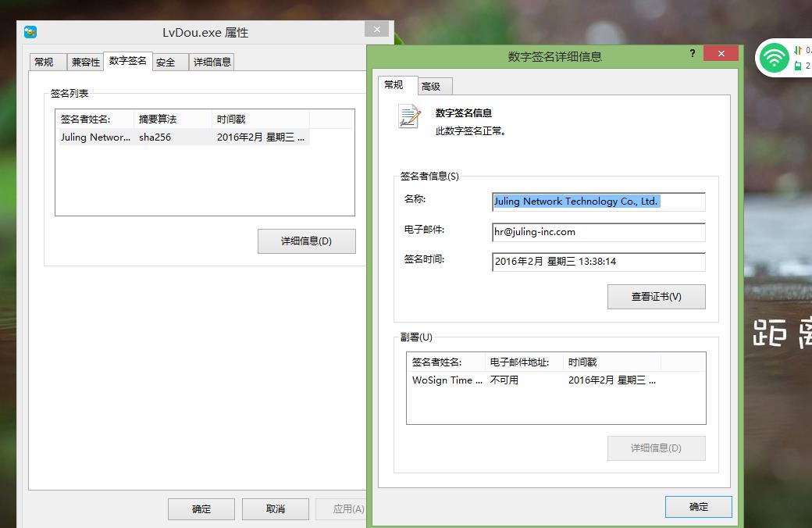Click network speed arrows icon in widget
The image size is (812, 528).
797,50
